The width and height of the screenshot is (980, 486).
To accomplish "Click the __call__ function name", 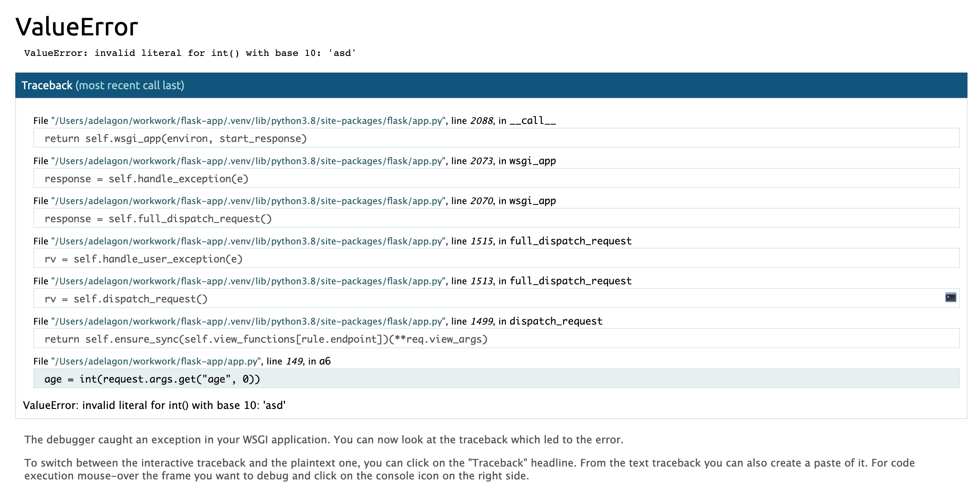I will coord(533,120).
